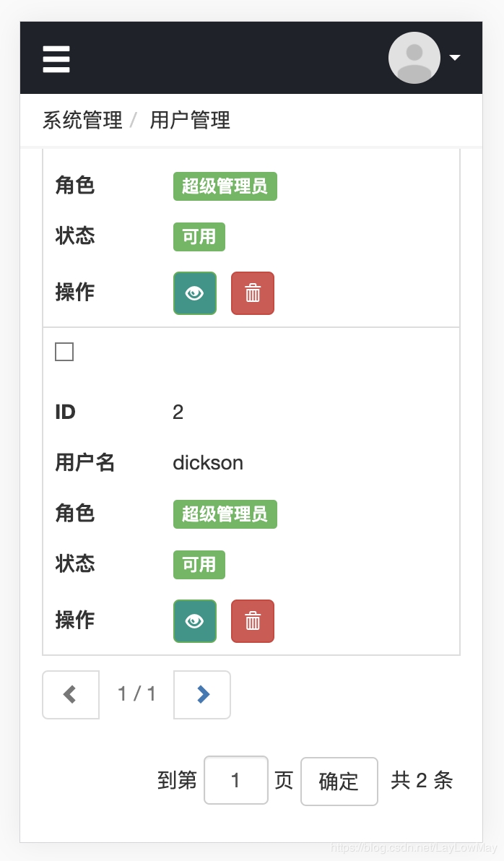Select the 用户管理 breadcrumb item
The height and width of the screenshot is (861, 504).
tap(190, 120)
